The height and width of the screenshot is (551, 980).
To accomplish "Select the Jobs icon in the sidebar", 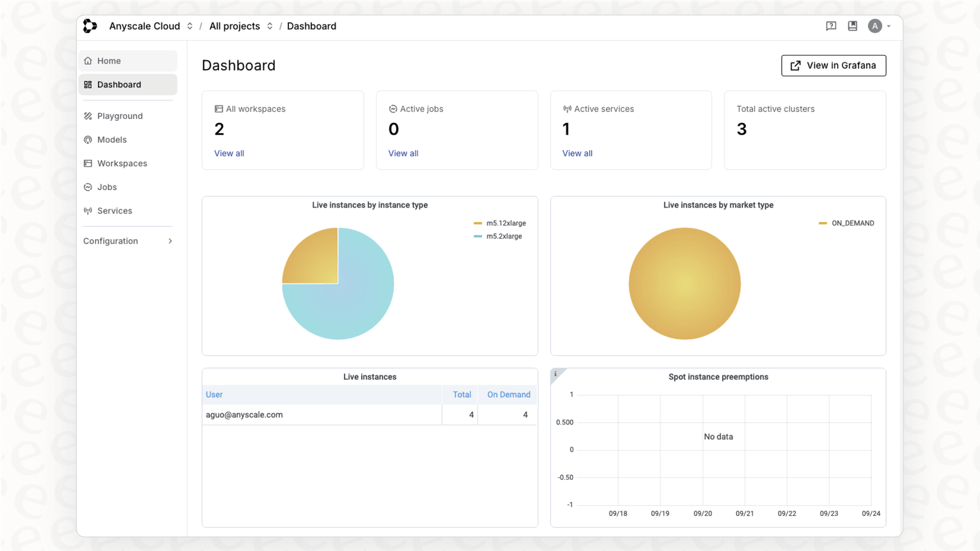I will pos(88,187).
